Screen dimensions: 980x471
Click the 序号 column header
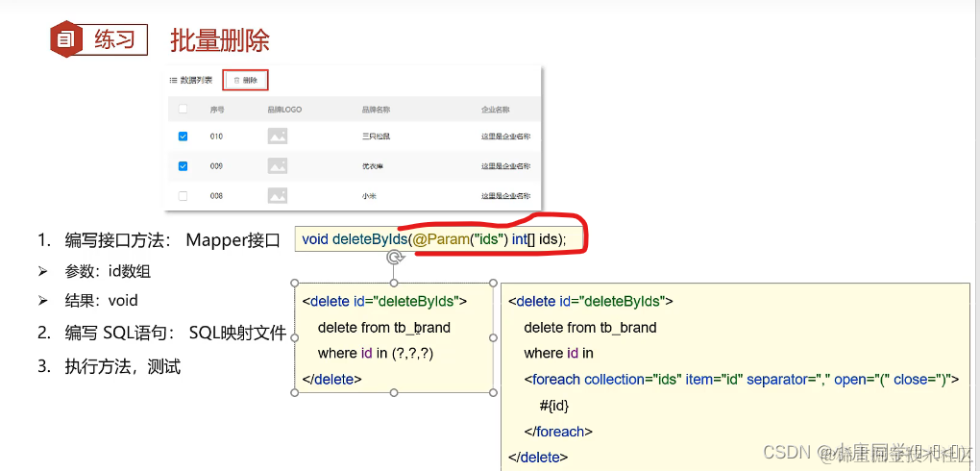point(217,109)
